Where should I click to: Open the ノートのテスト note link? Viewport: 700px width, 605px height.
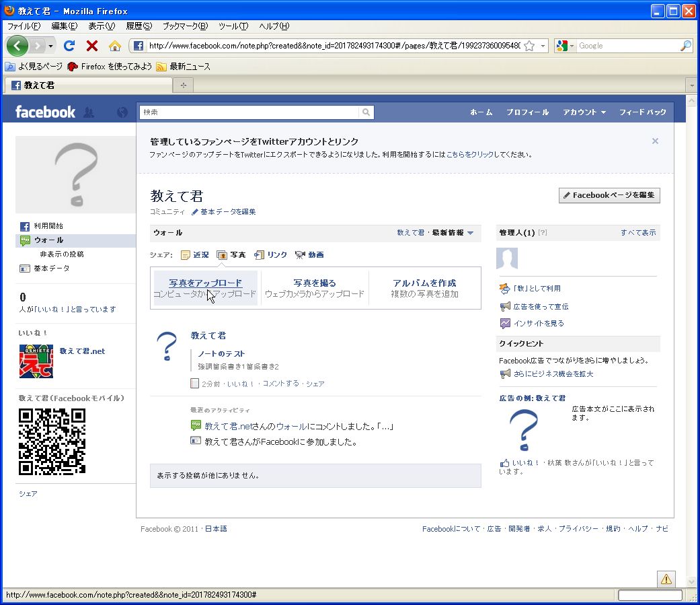coord(221,354)
